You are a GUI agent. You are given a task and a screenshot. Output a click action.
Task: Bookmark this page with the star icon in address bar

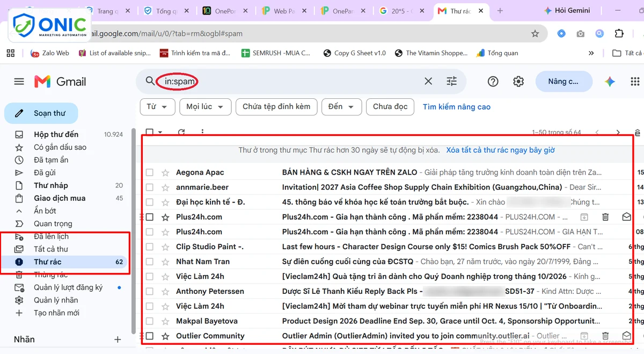[x=535, y=33]
